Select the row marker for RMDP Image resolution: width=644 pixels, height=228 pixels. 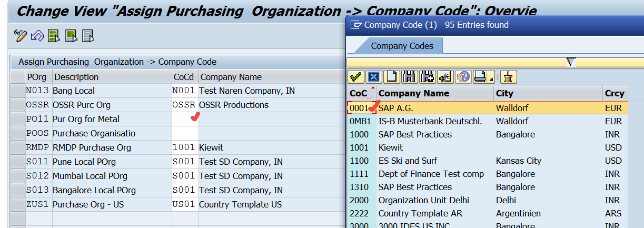[17, 147]
